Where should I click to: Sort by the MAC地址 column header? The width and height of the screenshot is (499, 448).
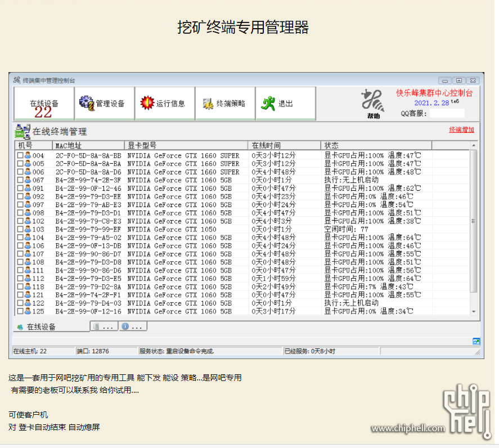(x=88, y=146)
